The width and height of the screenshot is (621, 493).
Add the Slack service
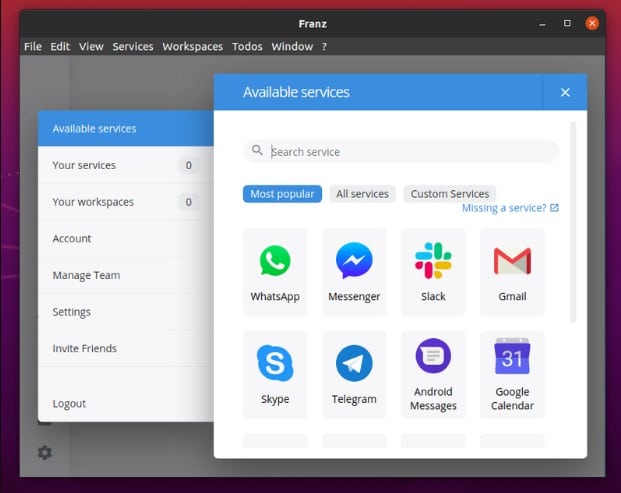click(x=433, y=272)
